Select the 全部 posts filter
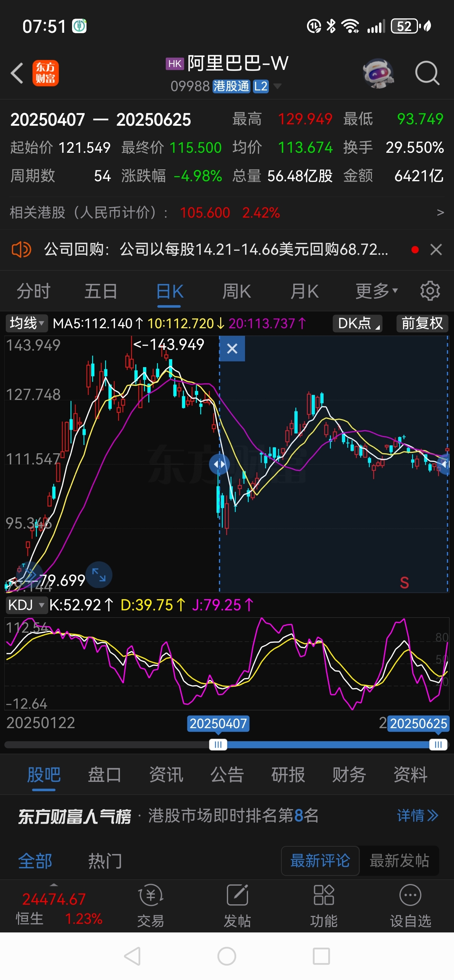 click(35, 861)
